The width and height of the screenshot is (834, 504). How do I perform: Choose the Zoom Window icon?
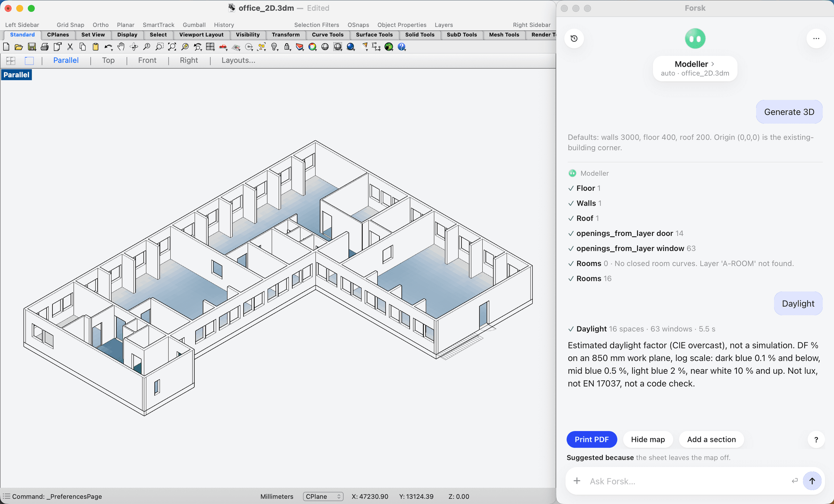click(160, 47)
